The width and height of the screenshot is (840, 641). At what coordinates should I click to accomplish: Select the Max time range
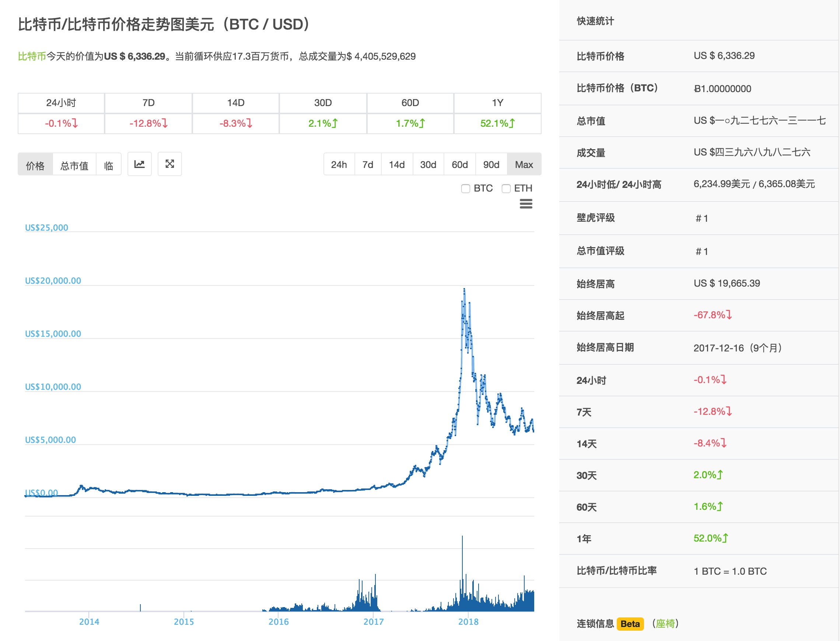(x=524, y=165)
